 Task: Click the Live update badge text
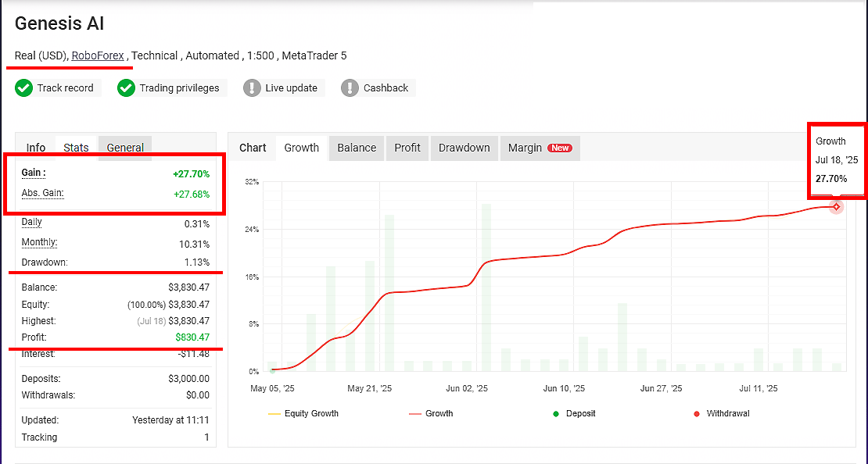click(291, 88)
